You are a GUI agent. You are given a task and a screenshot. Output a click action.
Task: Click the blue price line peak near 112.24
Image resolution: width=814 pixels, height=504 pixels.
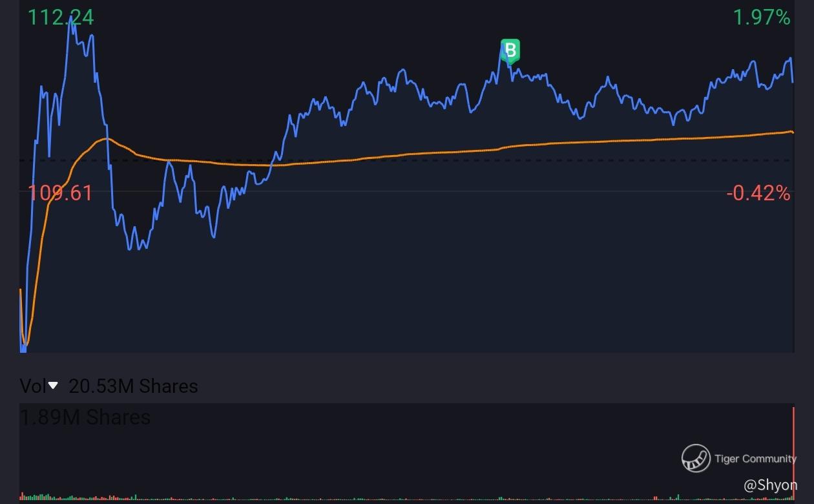(x=70, y=21)
